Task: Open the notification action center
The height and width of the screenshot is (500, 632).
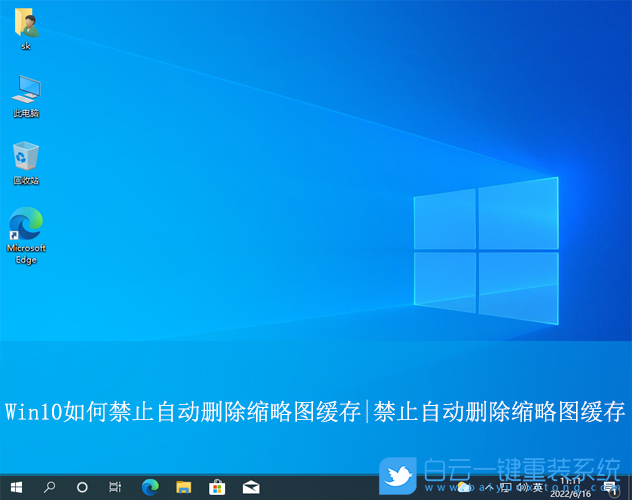Action: coord(611,488)
